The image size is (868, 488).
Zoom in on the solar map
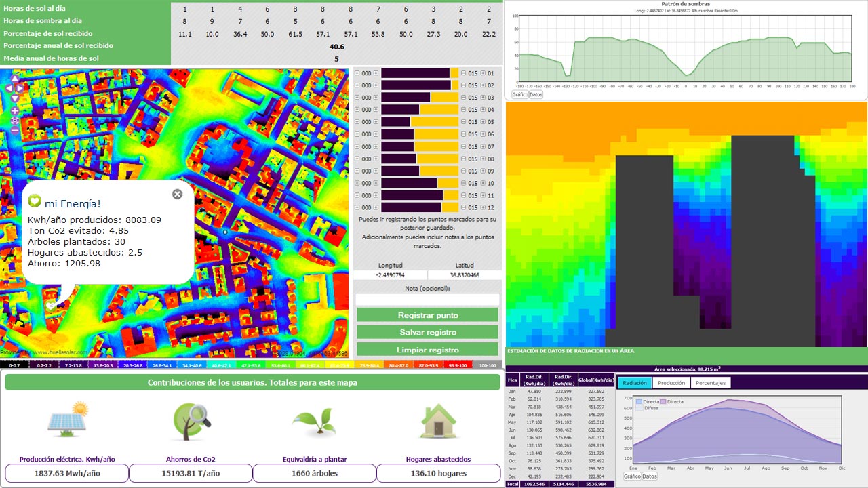tap(15, 110)
